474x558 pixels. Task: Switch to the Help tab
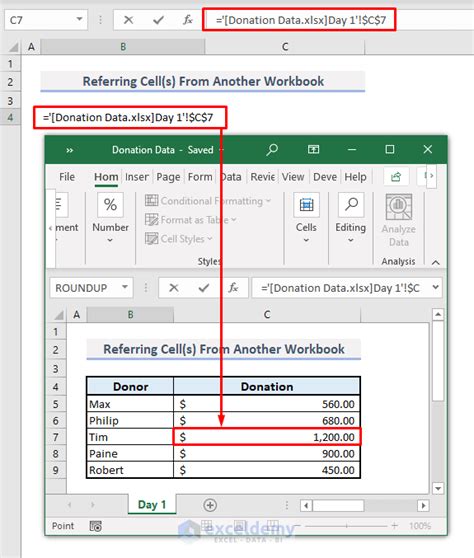coord(355,177)
